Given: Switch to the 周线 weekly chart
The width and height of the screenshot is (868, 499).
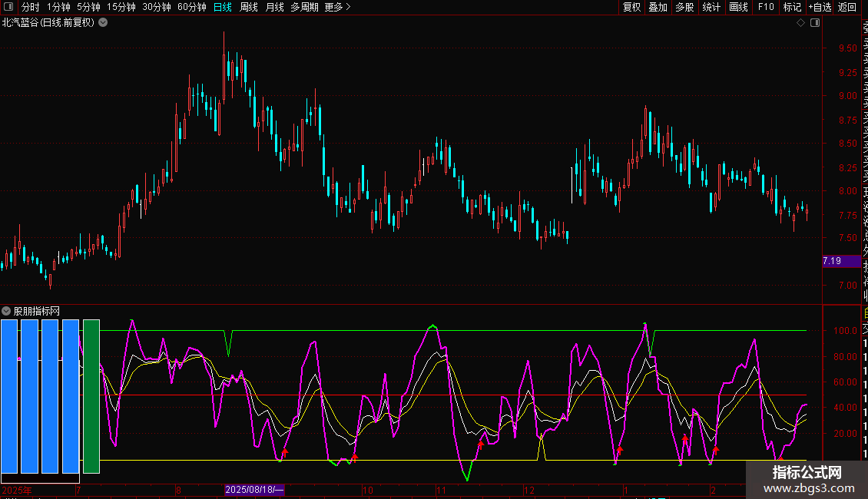Looking at the screenshot, I should tap(249, 7).
